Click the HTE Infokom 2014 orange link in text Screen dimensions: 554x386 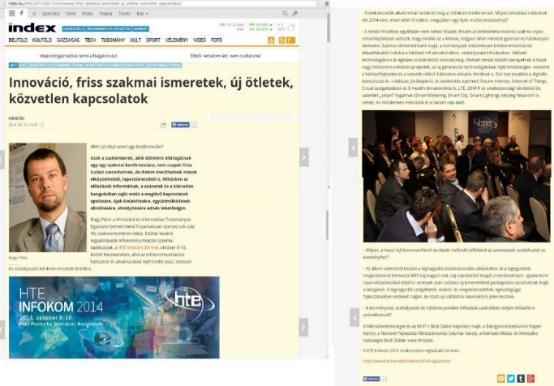pyautogui.click(x=138, y=248)
